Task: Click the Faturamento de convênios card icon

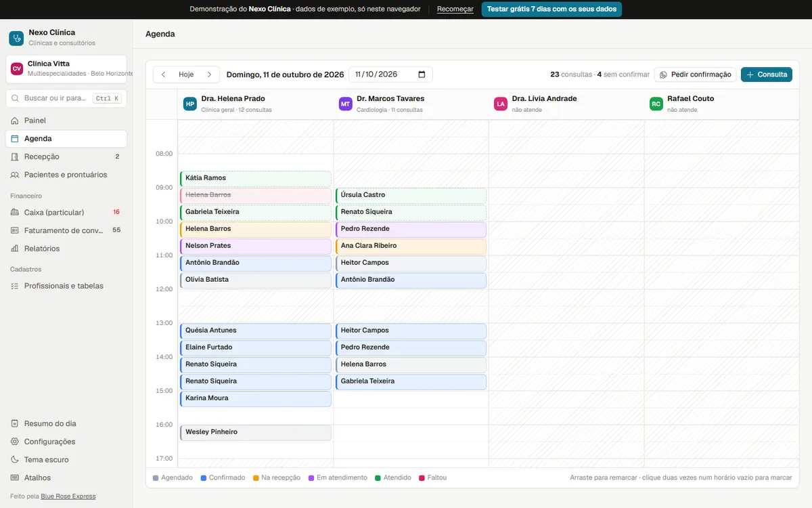Action: click(15, 230)
